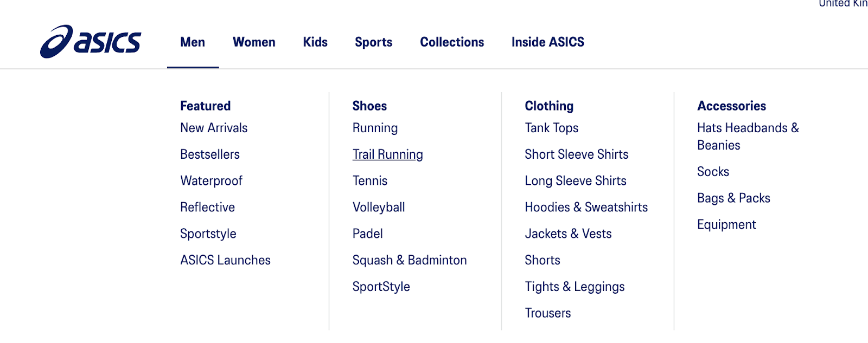Select Hoodies & Sweatshirts clothing link
Viewport: 868px width, 343px height.
coord(586,208)
